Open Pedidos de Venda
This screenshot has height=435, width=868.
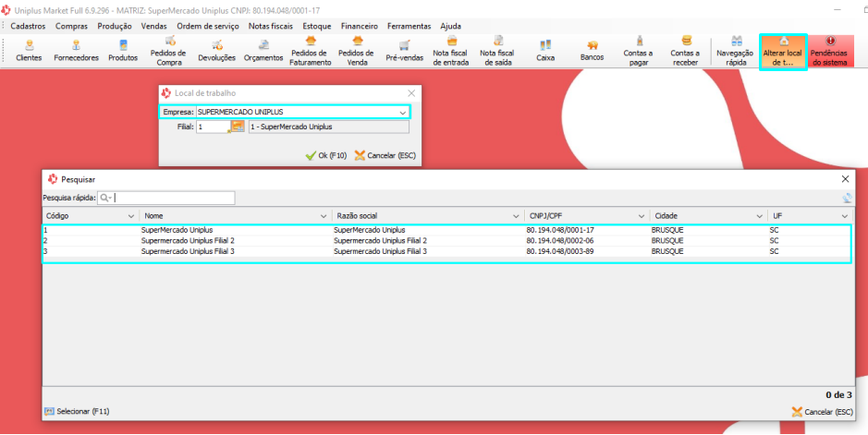coord(357,51)
